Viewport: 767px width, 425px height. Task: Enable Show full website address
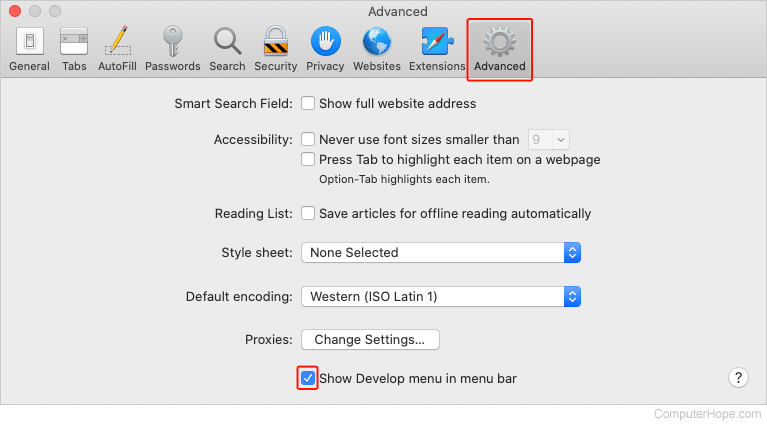point(309,103)
